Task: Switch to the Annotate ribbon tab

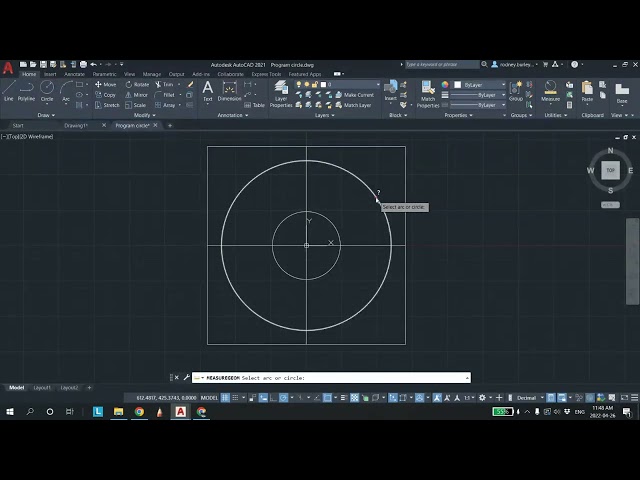Action: [x=74, y=74]
